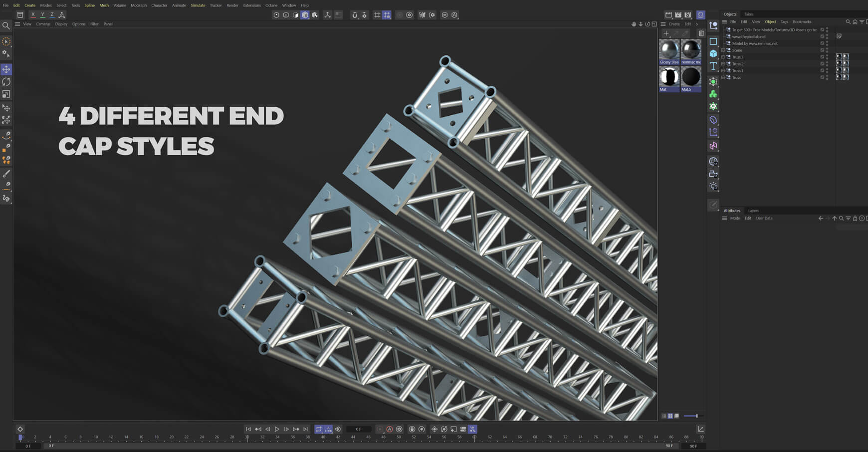The width and height of the screenshot is (868, 452).
Task: Click the light object icon in right palette
Action: point(713,187)
